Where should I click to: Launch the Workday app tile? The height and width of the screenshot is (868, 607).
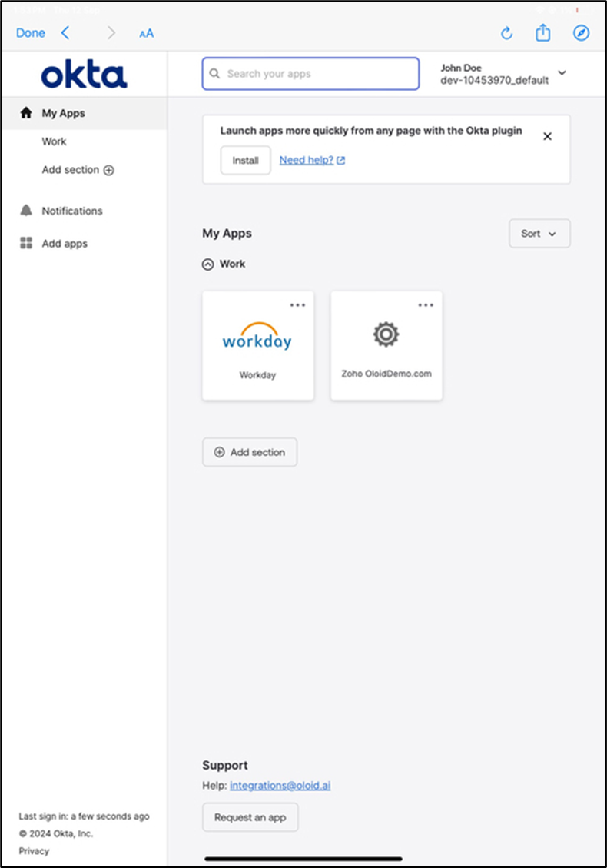(258, 346)
